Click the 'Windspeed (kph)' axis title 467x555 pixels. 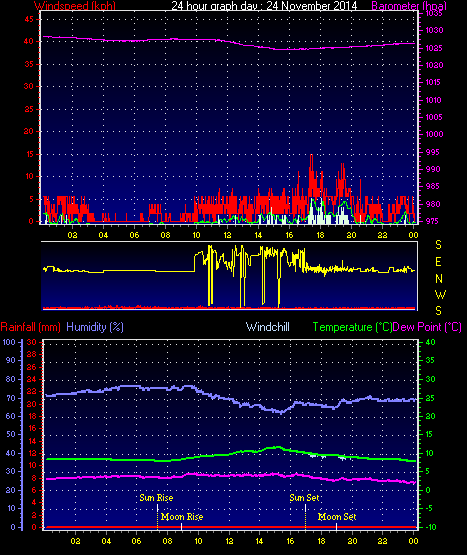point(75,5)
